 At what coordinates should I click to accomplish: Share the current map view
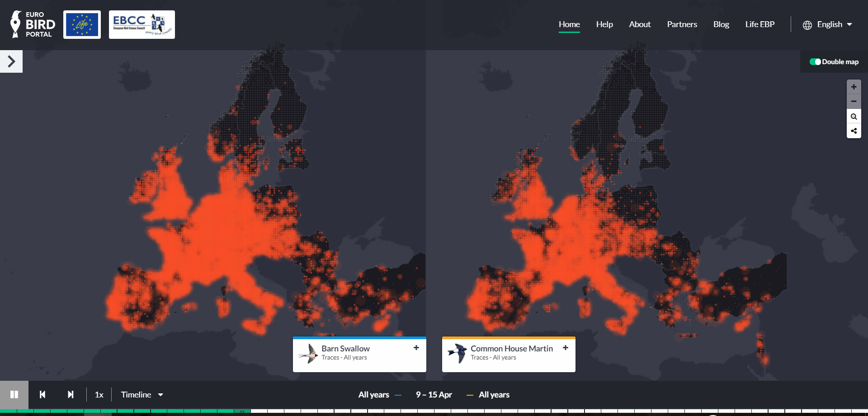[x=854, y=131]
